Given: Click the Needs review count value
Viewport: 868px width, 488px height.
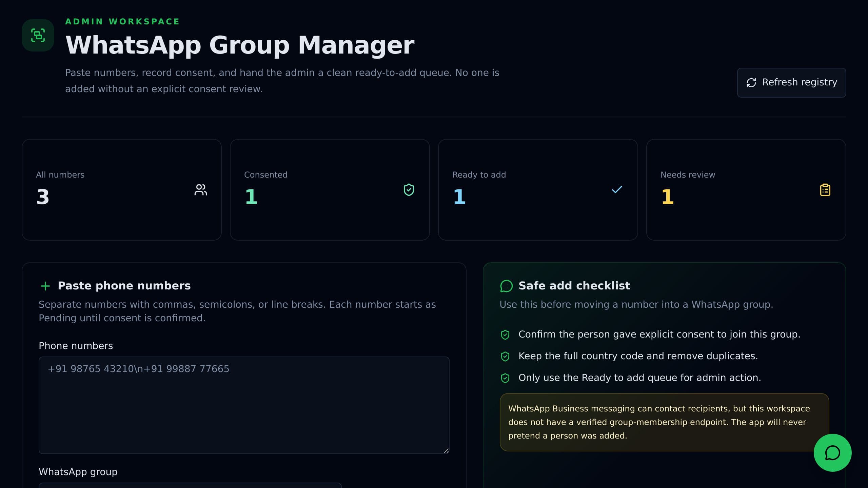Looking at the screenshot, I should 668,197.
